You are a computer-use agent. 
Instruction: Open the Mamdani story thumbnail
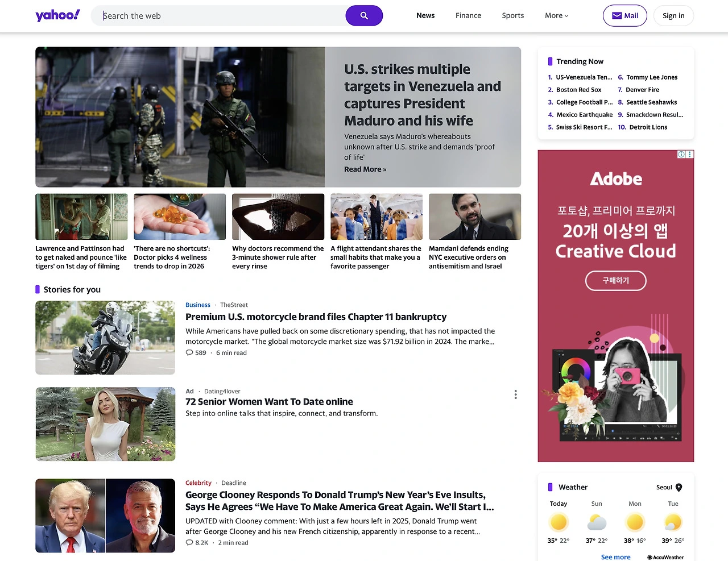[475, 217]
